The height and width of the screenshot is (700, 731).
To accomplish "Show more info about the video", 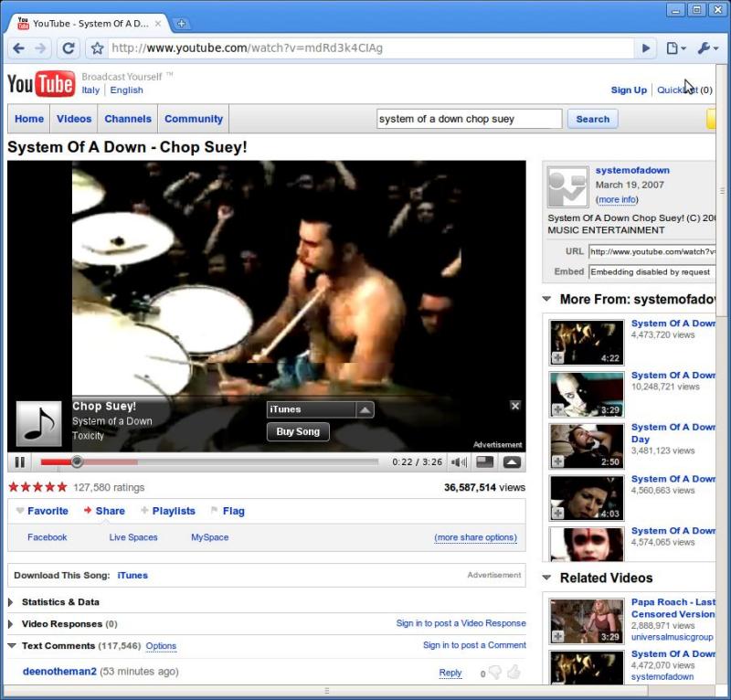I will tap(617, 199).
